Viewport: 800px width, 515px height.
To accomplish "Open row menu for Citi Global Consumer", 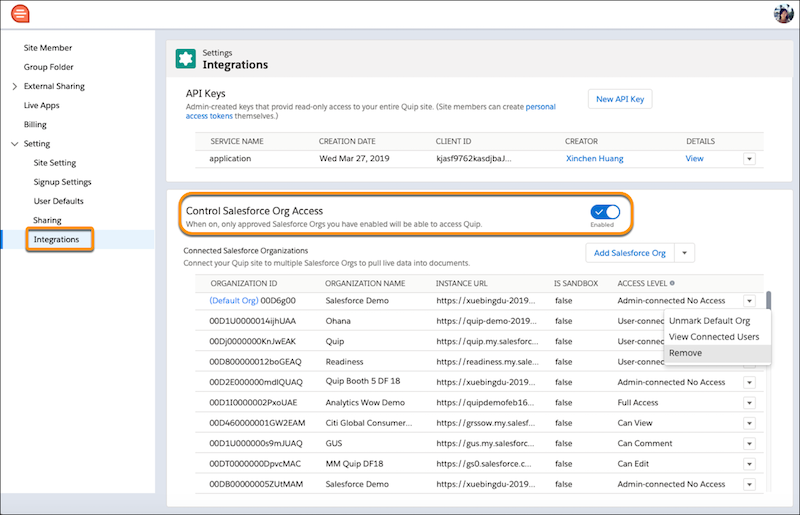I will (x=749, y=423).
